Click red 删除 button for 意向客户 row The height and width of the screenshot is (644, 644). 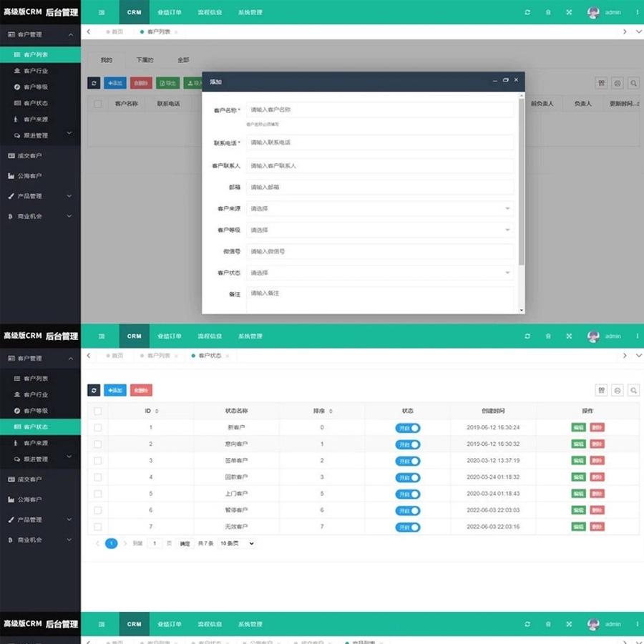pos(597,444)
